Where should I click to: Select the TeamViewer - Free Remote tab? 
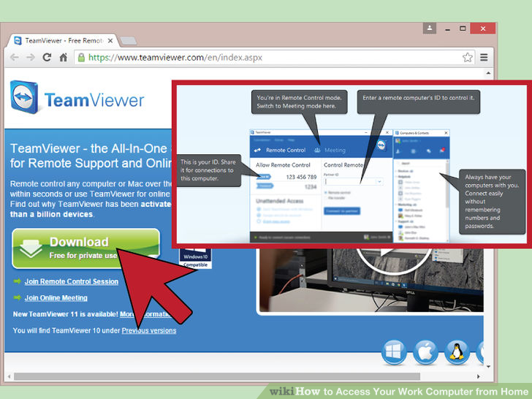(x=63, y=41)
